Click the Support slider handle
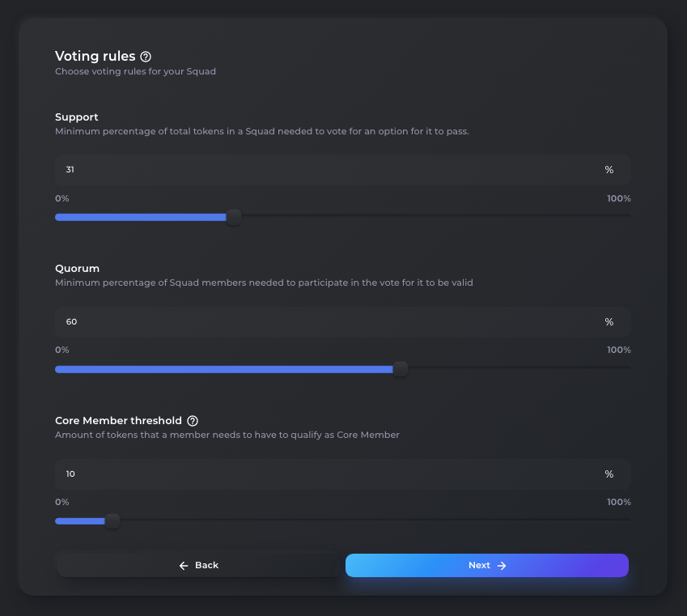Image resolution: width=687 pixels, height=616 pixels. point(234,217)
